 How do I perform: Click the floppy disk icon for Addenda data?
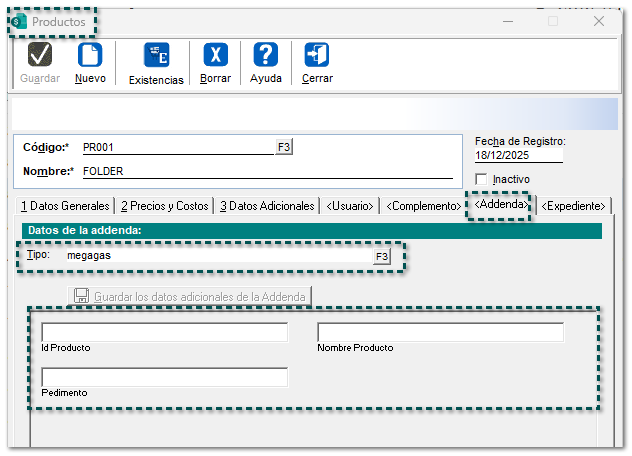[x=81, y=296]
